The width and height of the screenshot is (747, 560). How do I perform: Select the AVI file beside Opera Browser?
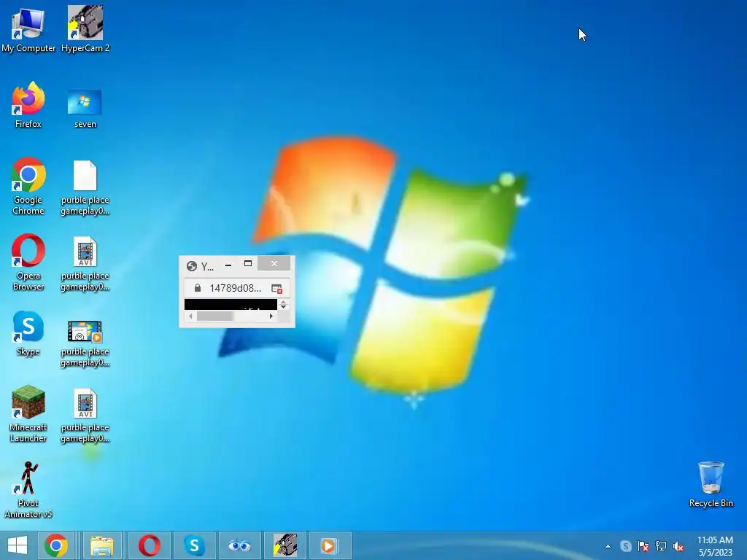coord(85,264)
